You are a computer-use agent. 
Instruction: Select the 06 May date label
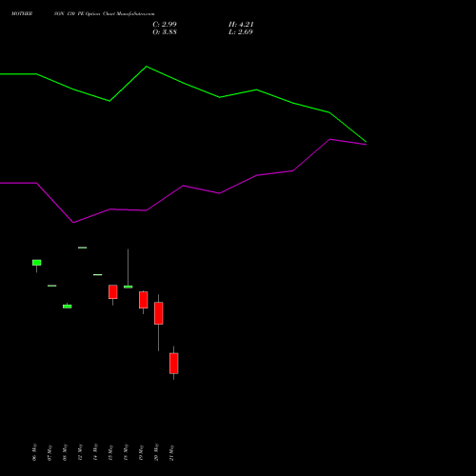pyautogui.click(x=34, y=452)
